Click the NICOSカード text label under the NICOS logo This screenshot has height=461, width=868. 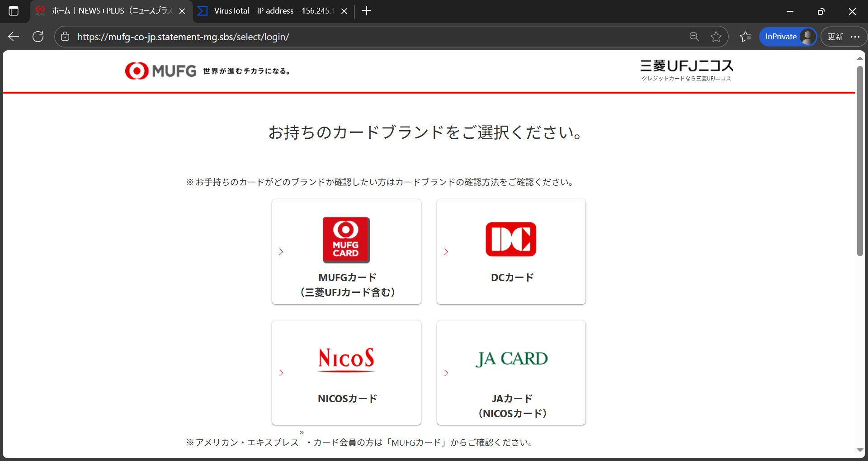[x=347, y=399]
